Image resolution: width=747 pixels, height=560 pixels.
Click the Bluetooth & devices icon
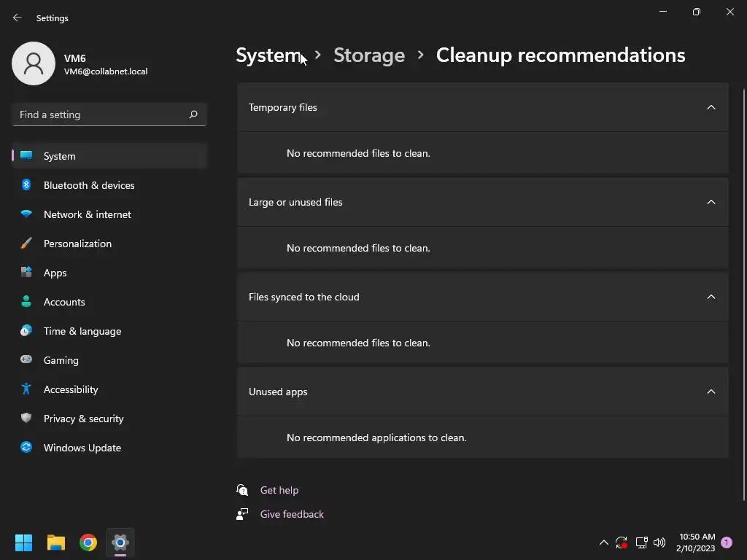pyautogui.click(x=26, y=185)
